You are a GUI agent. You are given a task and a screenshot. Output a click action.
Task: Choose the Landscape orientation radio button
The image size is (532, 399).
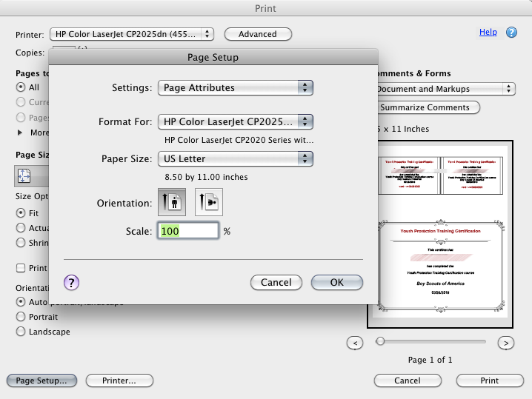pos(21,331)
